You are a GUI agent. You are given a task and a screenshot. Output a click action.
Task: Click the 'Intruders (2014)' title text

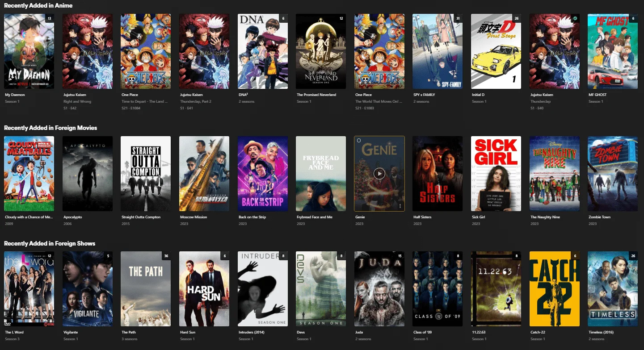click(251, 332)
